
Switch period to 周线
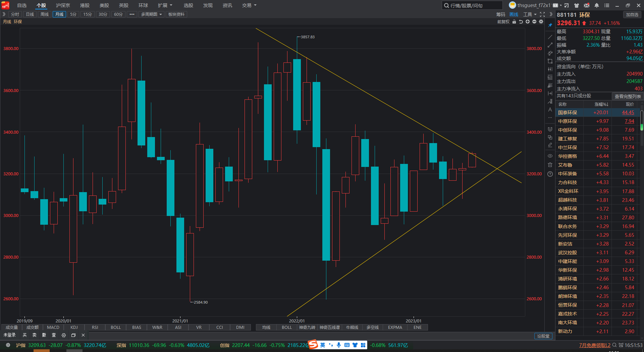click(x=45, y=14)
